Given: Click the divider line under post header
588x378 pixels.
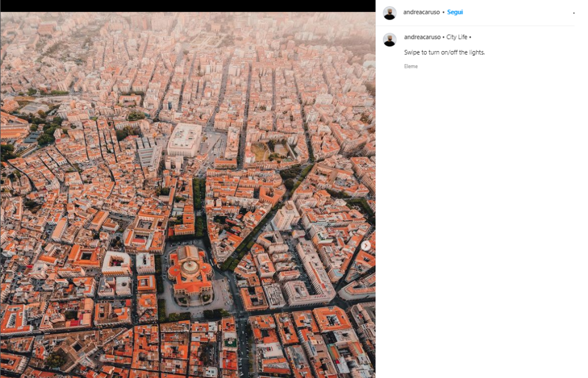Looking at the screenshot, I should [x=475, y=25].
